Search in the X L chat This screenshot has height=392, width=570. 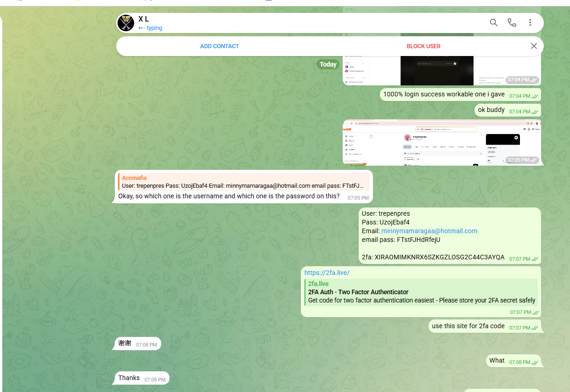[494, 22]
